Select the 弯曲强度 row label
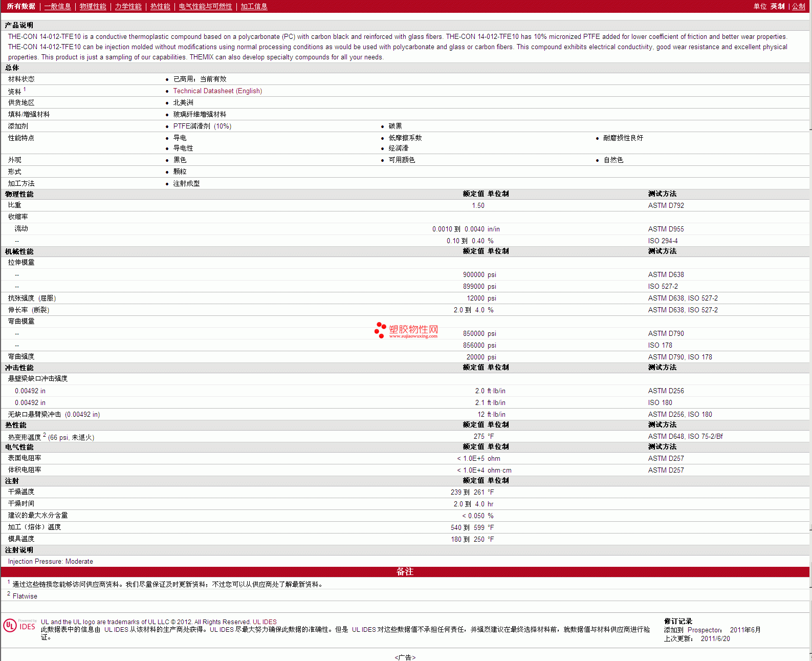The height and width of the screenshot is (661, 812). [x=21, y=356]
